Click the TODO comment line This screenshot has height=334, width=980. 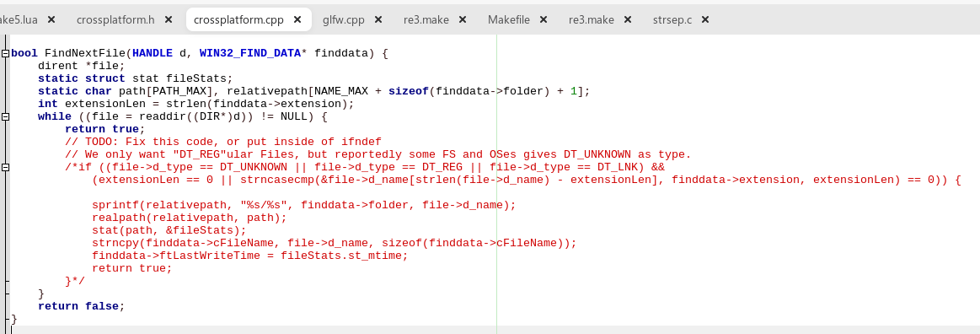click(223, 142)
